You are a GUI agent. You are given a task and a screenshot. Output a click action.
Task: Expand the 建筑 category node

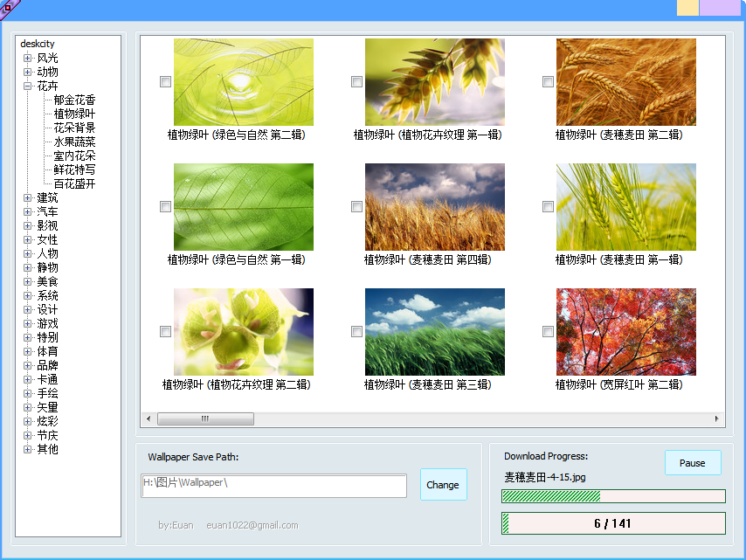(28, 197)
